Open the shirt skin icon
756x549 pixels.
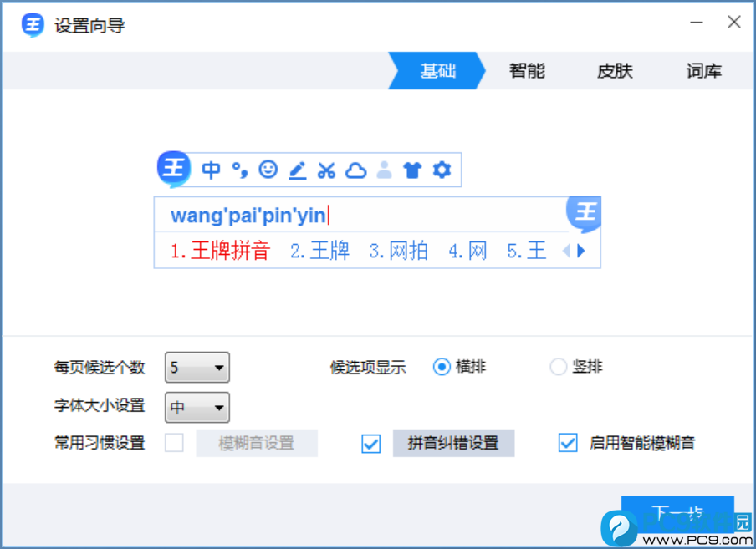tap(412, 170)
